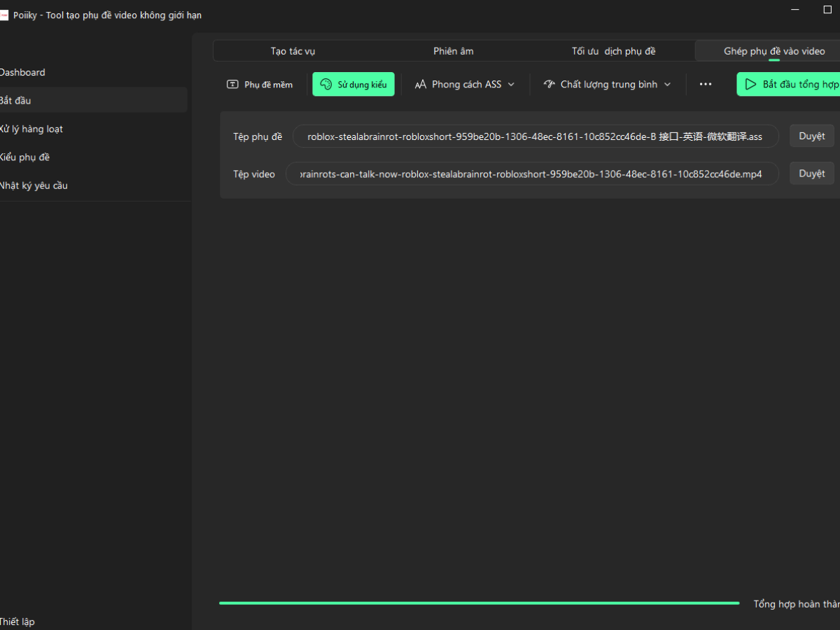Select the Ghép phụ đề vào video tab
This screenshot has height=630, width=840.
pyautogui.click(x=773, y=51)
